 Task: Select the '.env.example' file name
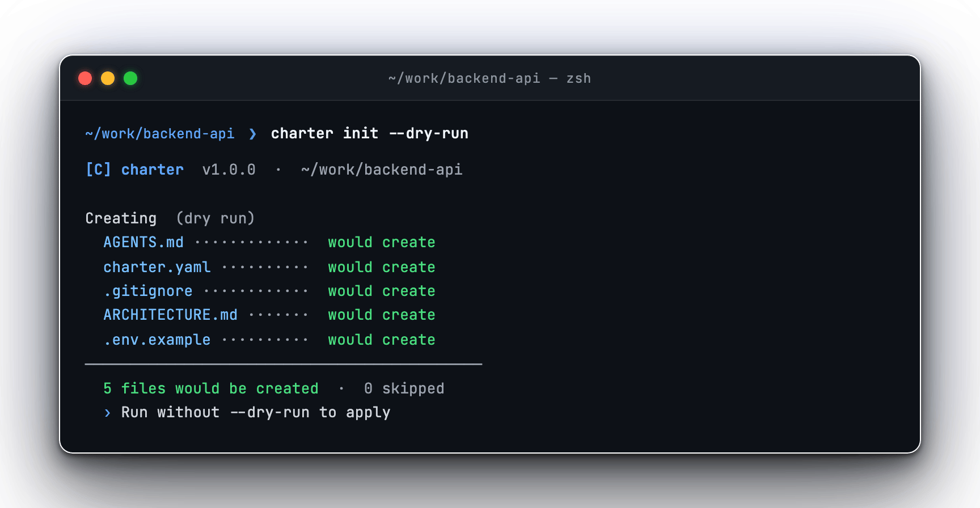click(x=157, y=340)
